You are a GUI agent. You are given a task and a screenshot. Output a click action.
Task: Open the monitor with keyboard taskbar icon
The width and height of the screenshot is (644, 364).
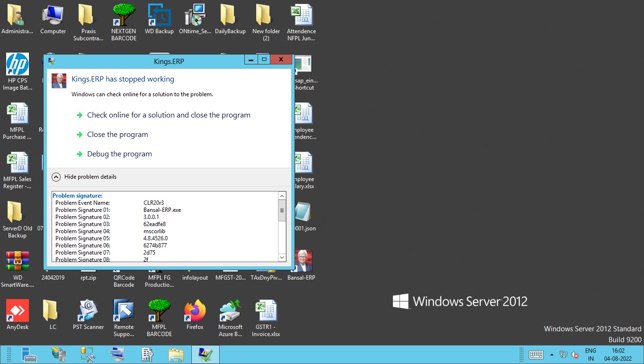(117, 355)
